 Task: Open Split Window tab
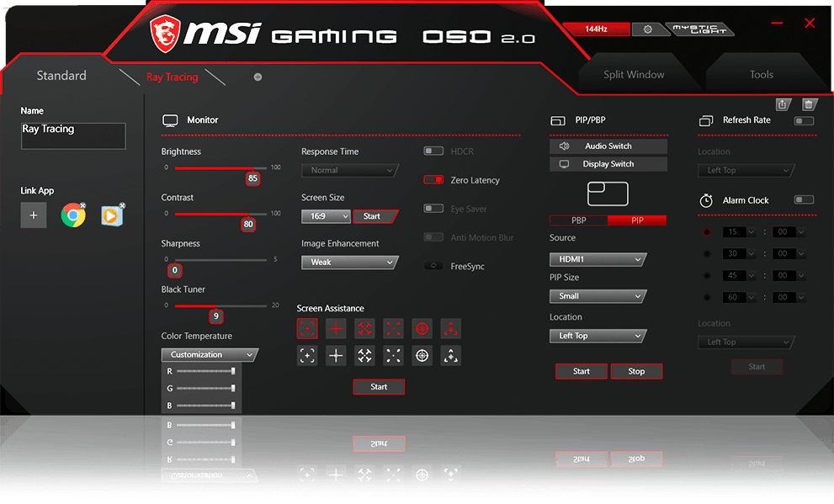(634, 74)
